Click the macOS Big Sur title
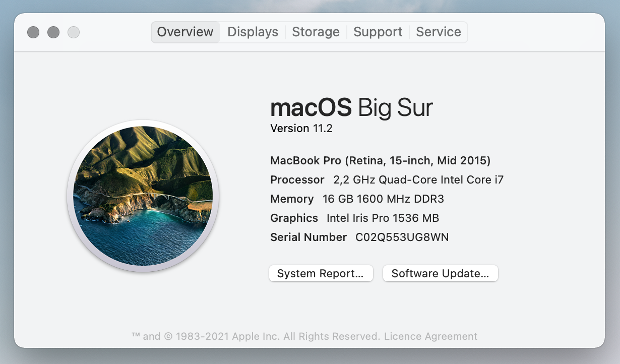This screenshot has height=364, width=620. [x=351, y=107]
